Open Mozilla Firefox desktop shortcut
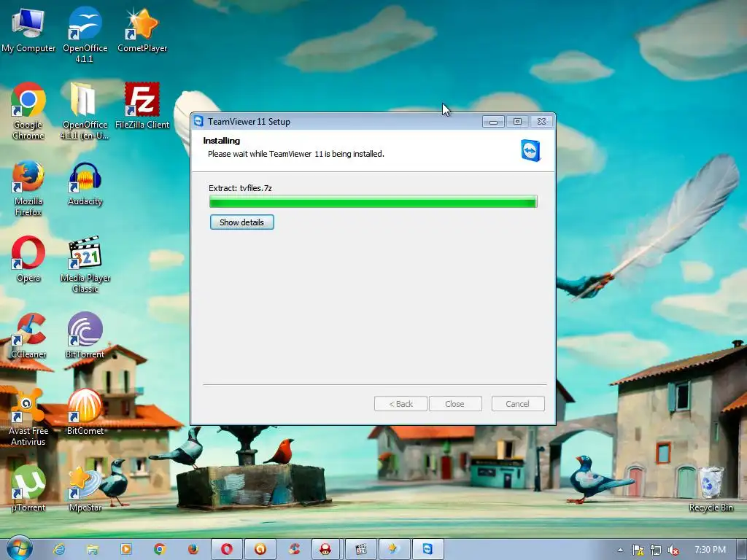 (x=28, y=188)
